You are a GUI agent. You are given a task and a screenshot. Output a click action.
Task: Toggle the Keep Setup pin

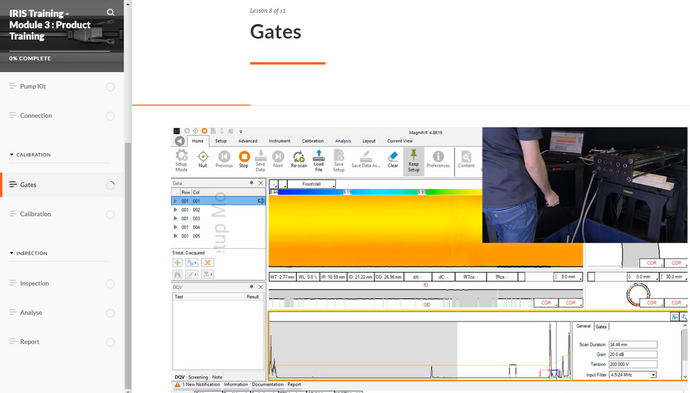tap(414, 161)
